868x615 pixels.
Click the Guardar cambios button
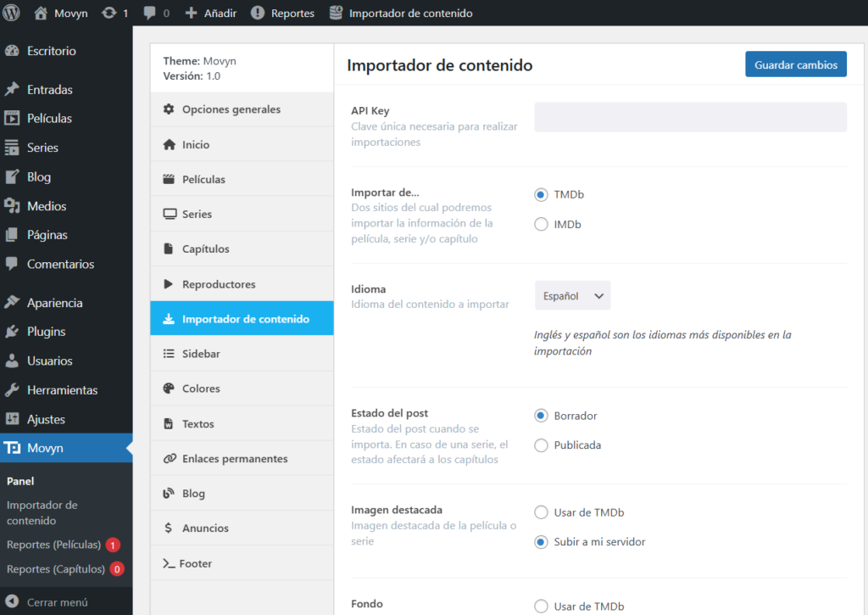795,64
